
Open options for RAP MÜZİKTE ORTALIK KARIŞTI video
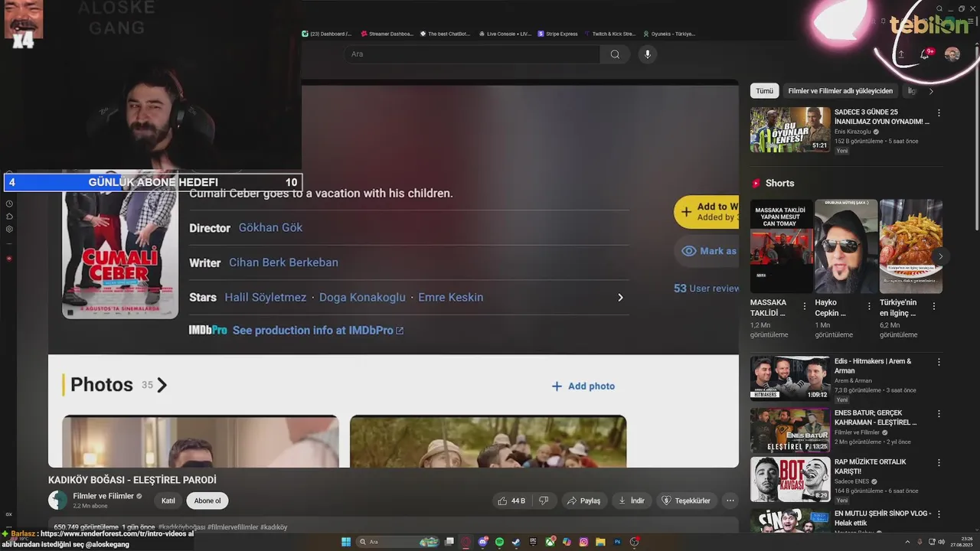pos(939,463)
